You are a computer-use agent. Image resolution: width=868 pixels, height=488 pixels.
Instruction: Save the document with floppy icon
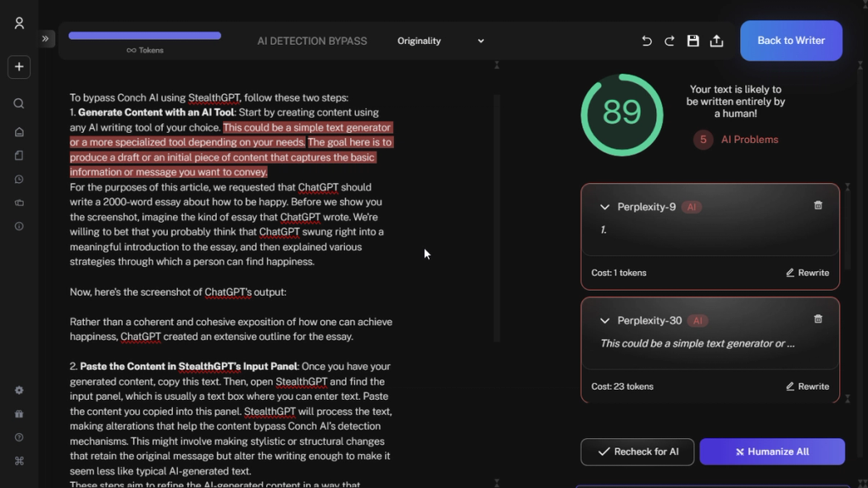pos(693,41)
